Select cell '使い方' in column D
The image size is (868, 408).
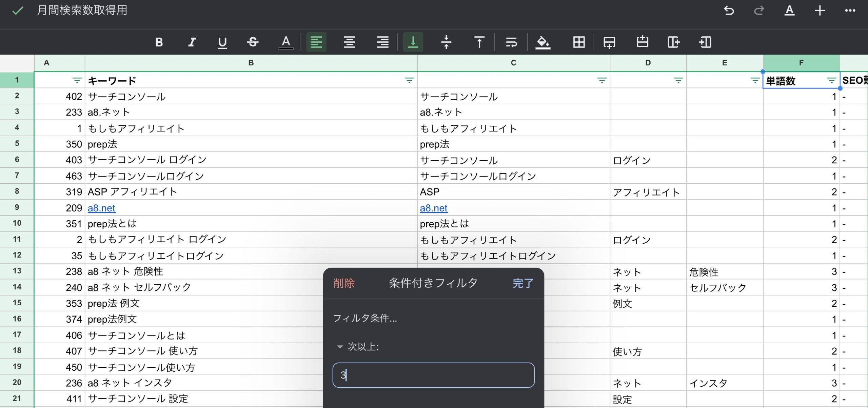[648, 351]
